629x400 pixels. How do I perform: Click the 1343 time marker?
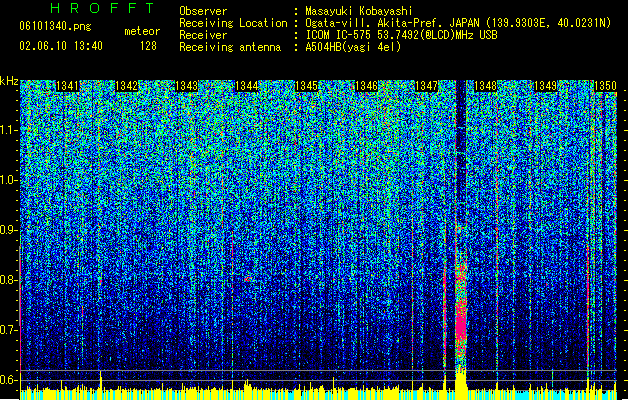(187, 86)
